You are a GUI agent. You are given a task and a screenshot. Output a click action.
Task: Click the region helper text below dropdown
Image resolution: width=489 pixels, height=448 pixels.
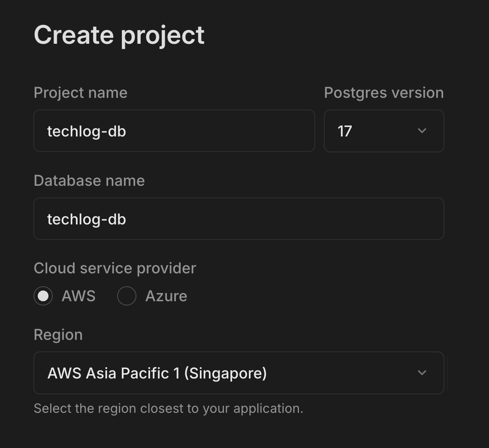tap(168, 409)
